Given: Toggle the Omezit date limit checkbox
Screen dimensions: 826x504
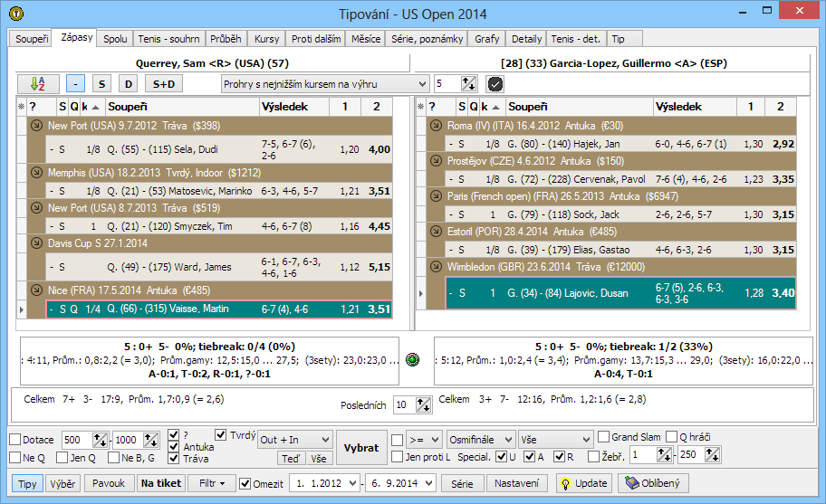Looking at the screenshot, I should (x=245, y=483).
